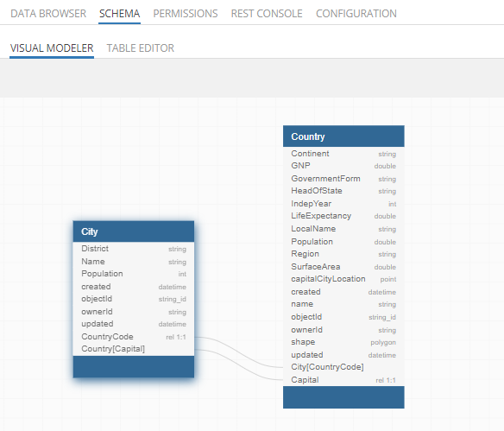Image resolution: width=504 pixels, height=431 pixels.
Task: Select the SCHEMA tab
Action: point(119,14)
